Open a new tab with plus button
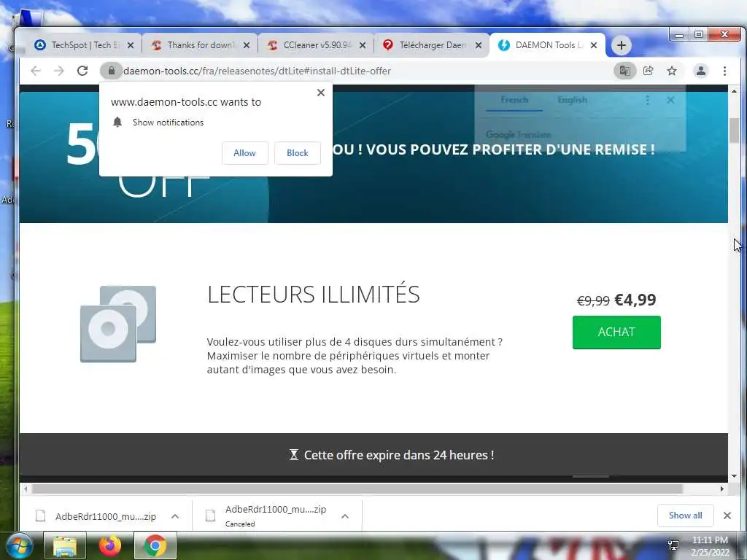The image size is (747, 560). tap(622, 45)
